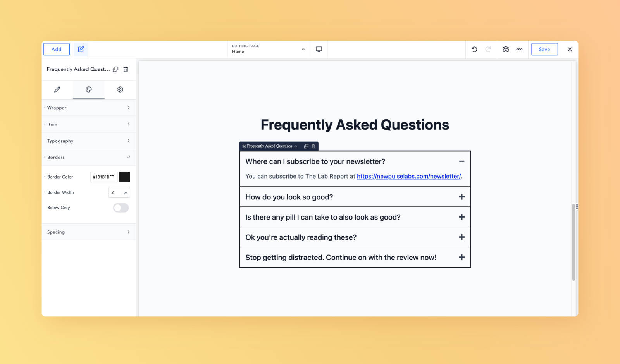Click the Border Width value field
The height and width of the screenshot is (364, 620).
pyautogui.click(x=115, y=192)
